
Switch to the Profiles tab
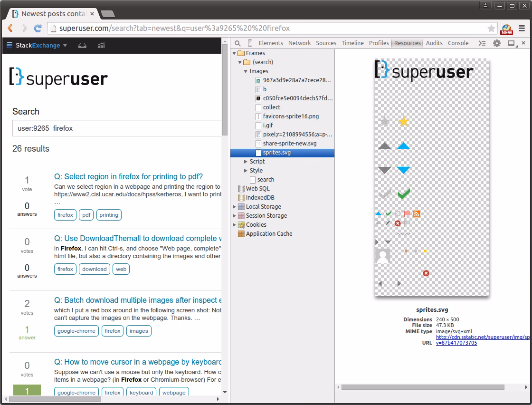(379, 43)
